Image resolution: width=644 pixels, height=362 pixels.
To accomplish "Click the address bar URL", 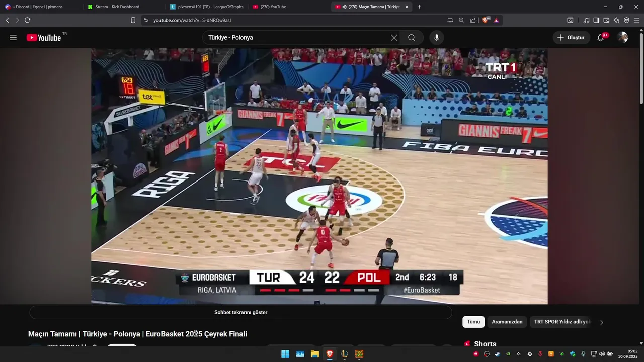I will click(x=192, y=20).
